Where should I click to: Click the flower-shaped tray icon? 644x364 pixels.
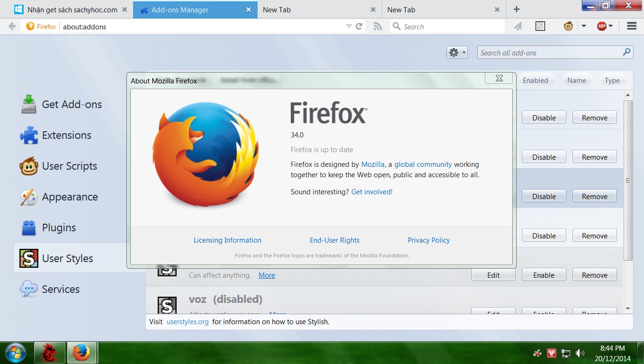[x=537, y=353]
